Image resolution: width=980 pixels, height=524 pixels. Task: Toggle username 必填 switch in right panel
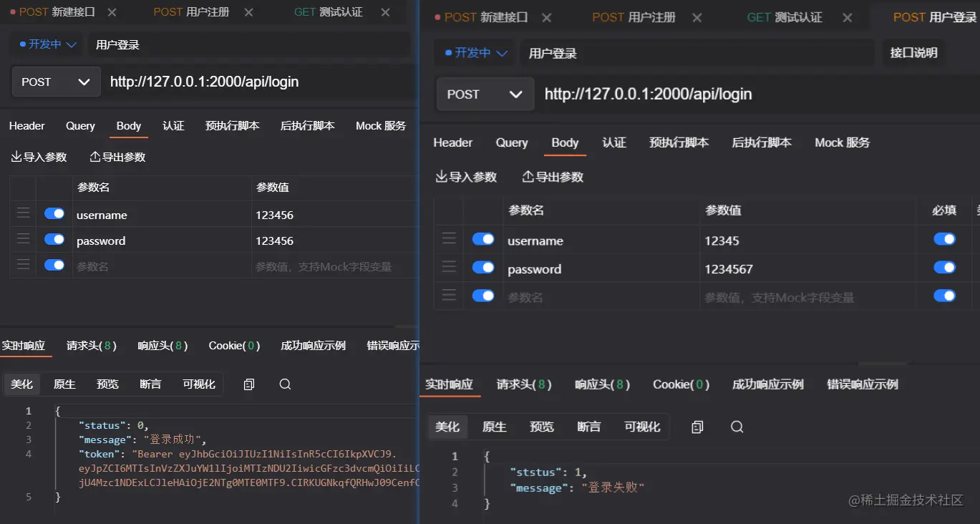[944, 239]
